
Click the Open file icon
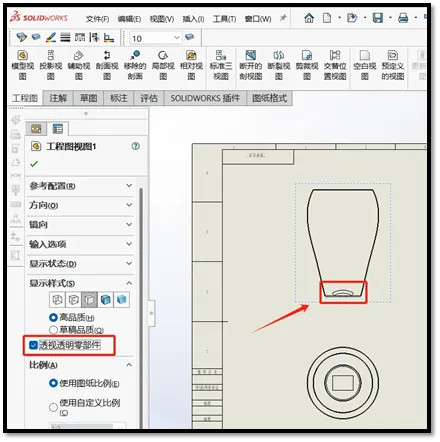tap(352, 18)
